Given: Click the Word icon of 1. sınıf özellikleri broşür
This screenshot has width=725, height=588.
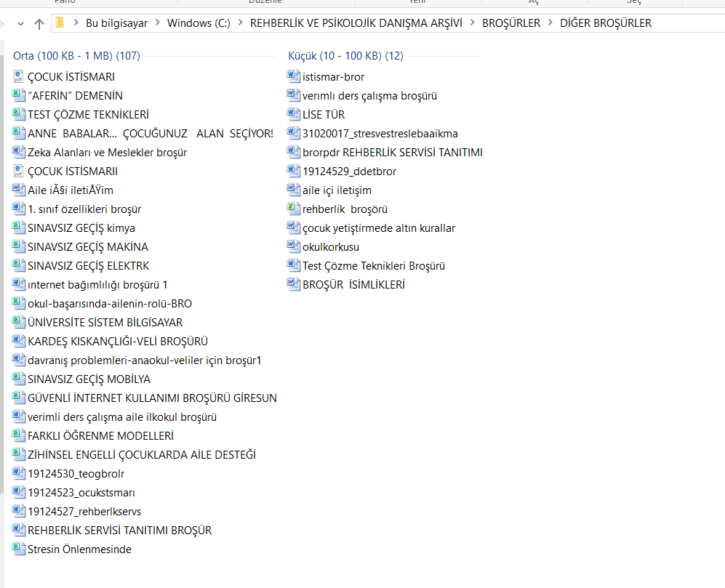Looking at the screenshot, I should click(x=18, y=209).
